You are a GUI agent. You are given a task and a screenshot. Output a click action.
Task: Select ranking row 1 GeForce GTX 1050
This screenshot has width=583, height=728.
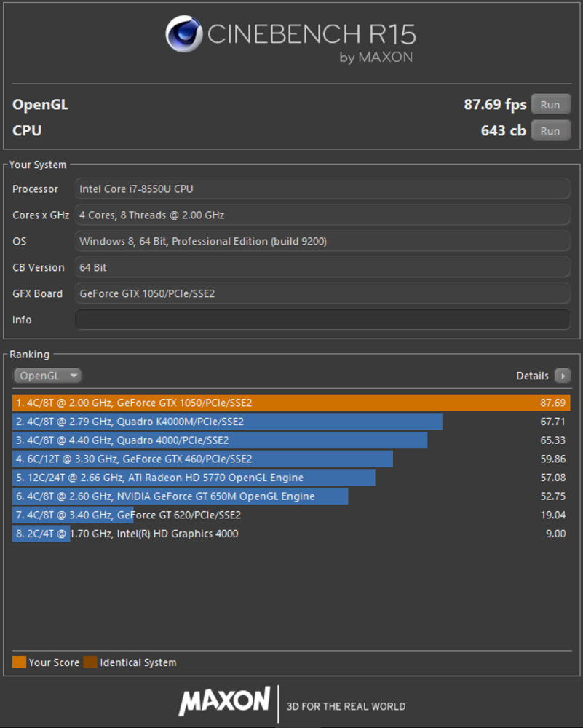(x=291, y=403)
